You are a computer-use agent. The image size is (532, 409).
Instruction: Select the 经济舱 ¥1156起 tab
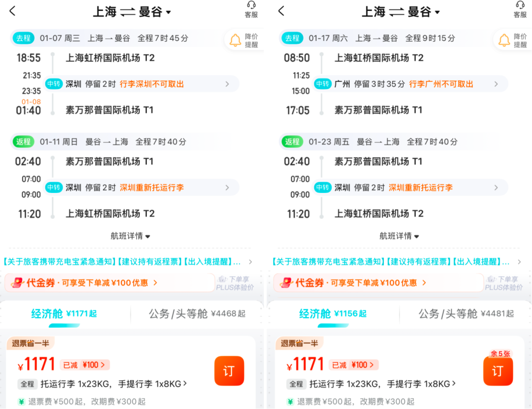tap(333, 314)
